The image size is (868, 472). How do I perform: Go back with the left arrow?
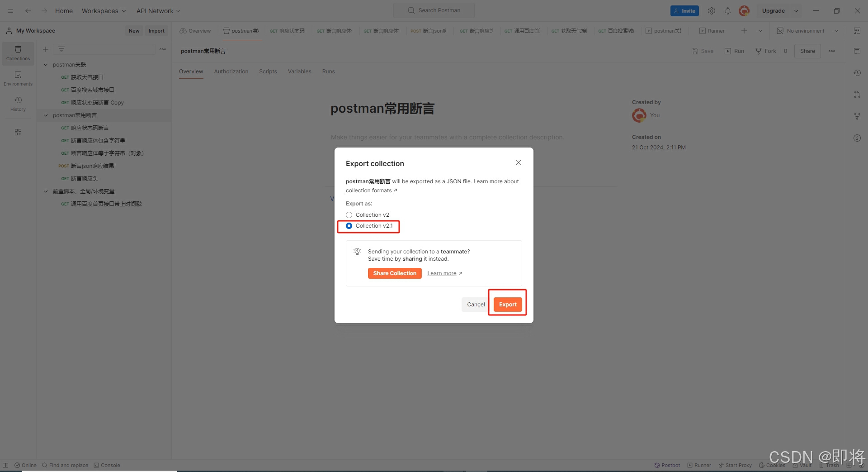click(x=28, y=11)
